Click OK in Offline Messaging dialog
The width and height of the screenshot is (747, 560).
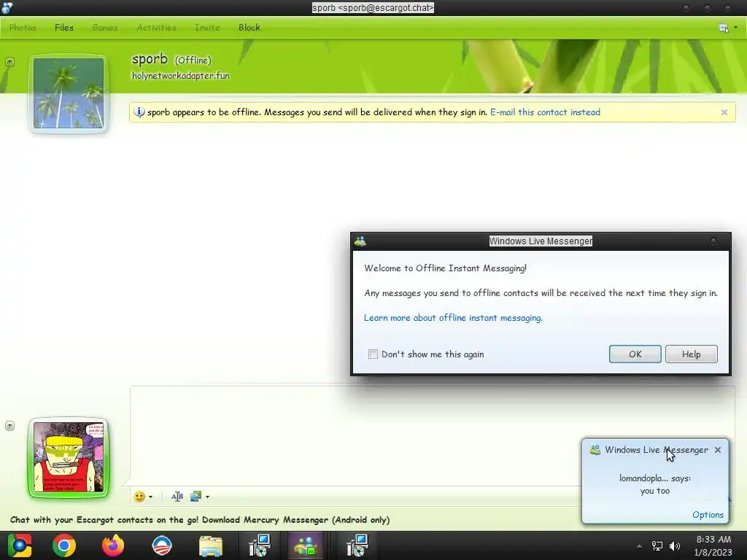click(x=635, y=354)
